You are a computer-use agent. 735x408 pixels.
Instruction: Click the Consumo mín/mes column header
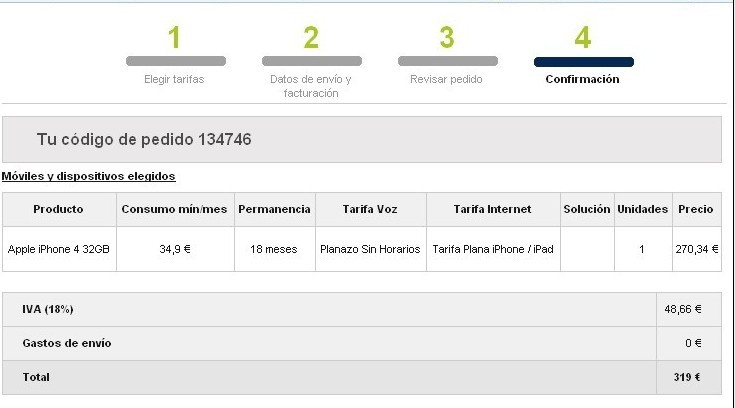[175, 209]
